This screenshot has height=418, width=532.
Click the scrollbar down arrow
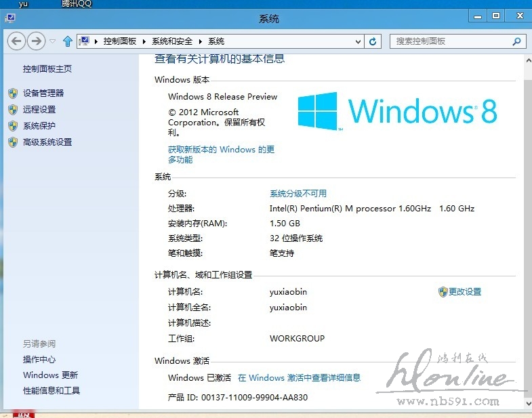528,403
